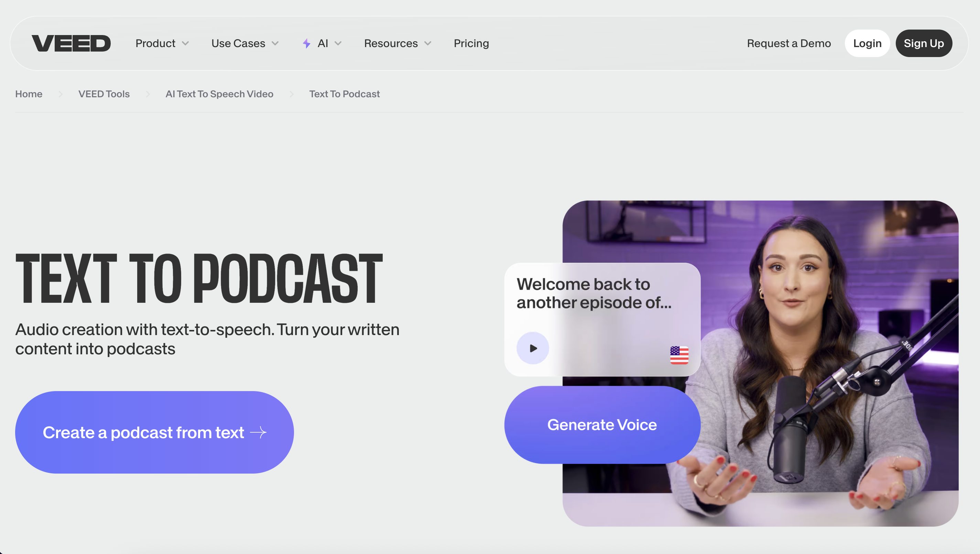This screenshot has height=554, width=980.
Task: Expand the AI menu chevron
Action: [x=338, y=43]
